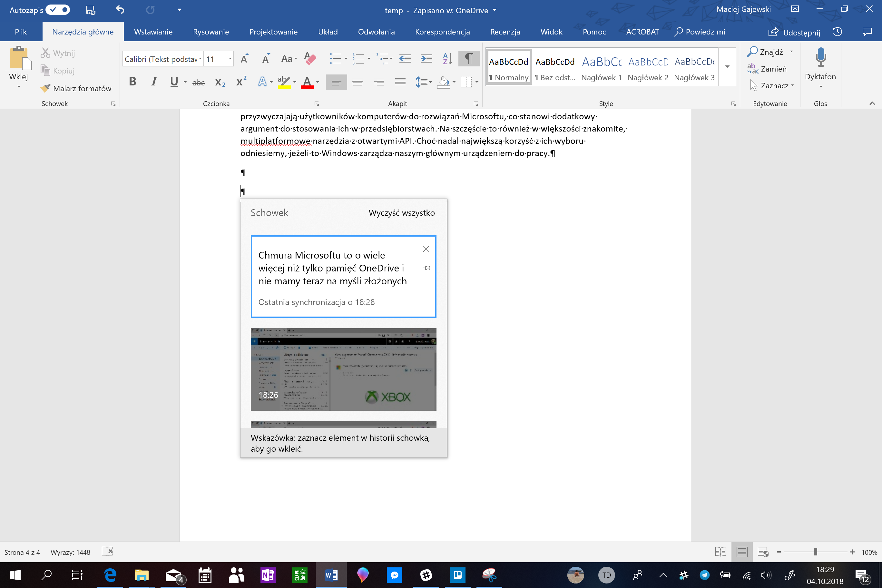Undo the last action
Image resolution: width=882 pixels, height=588 pixels.
120,10
